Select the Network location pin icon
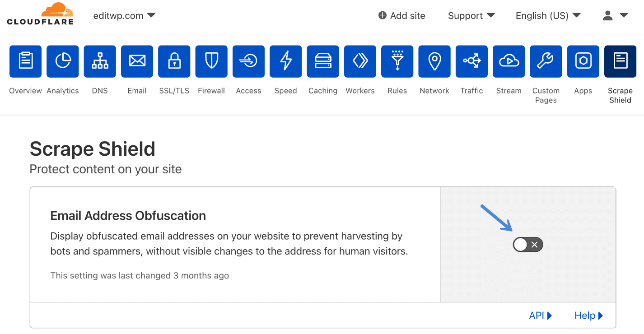Image resolution: width=644 pixels, height=334 pixels. tap(434, 61)
